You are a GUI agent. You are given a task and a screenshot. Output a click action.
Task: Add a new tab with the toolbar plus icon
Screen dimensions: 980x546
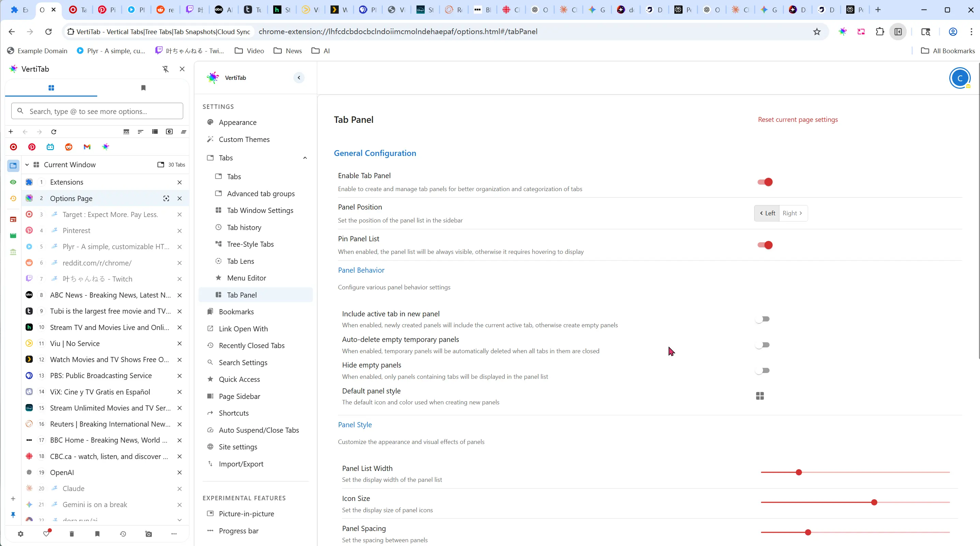click(11, 132)
